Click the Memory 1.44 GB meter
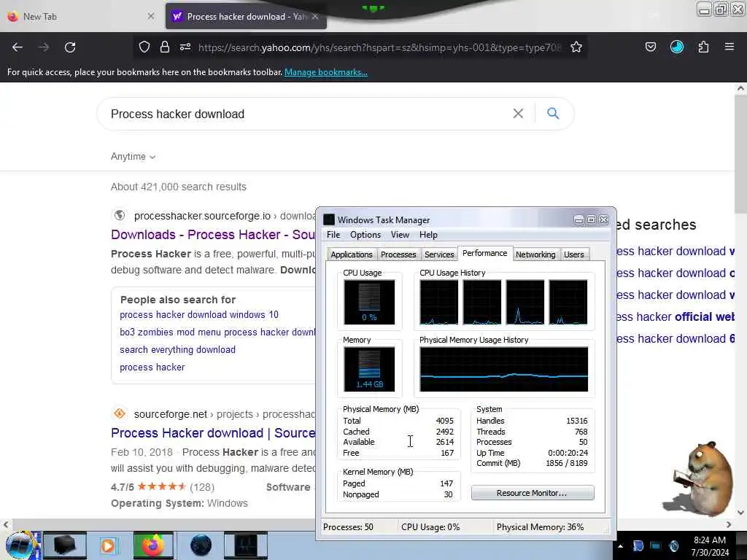Image resolution: width=747 pixels, height=560 pixels. (369, 369)
